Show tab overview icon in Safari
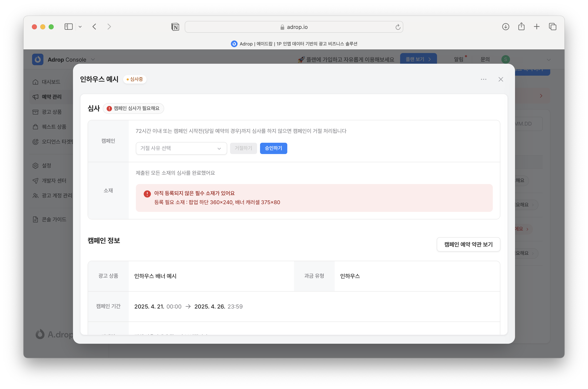 553,27
